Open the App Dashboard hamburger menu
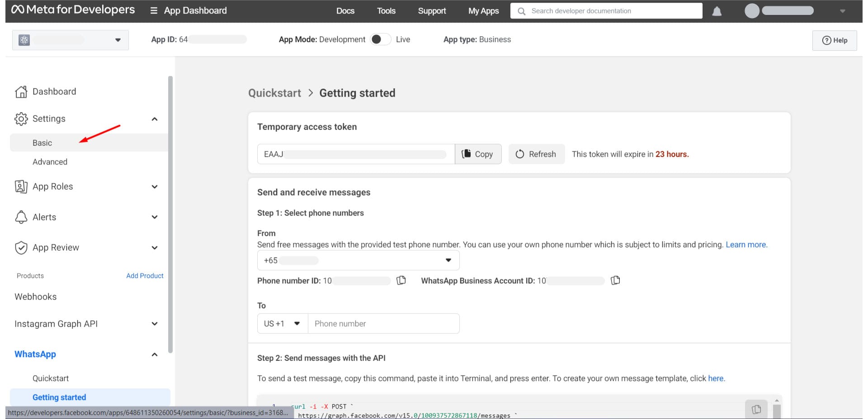Screen dimensions: 868x419 pos(154,10)
